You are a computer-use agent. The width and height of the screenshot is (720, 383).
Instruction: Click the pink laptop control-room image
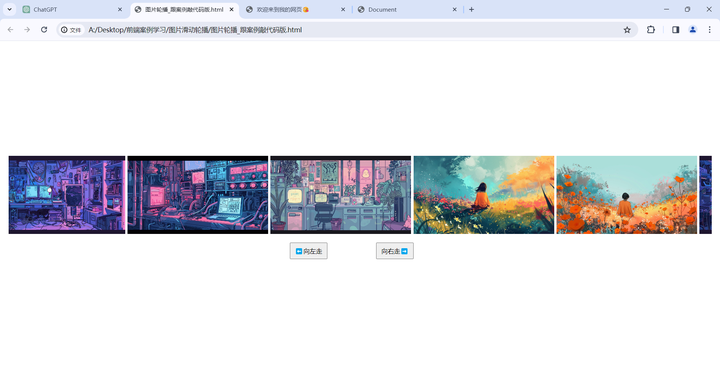point(198,195)
